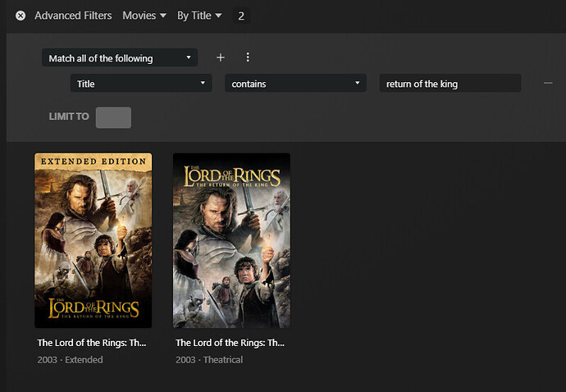Open the Movies library type dropdown
Image resolution: width=566 pixels, height=392 pixels.
click(x=144, y=16)
